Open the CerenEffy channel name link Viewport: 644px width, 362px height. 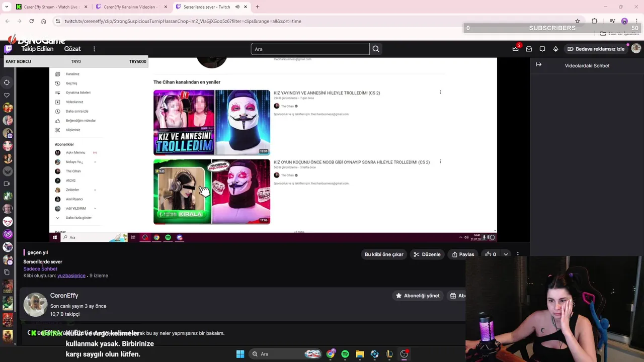tap(64, 296)
